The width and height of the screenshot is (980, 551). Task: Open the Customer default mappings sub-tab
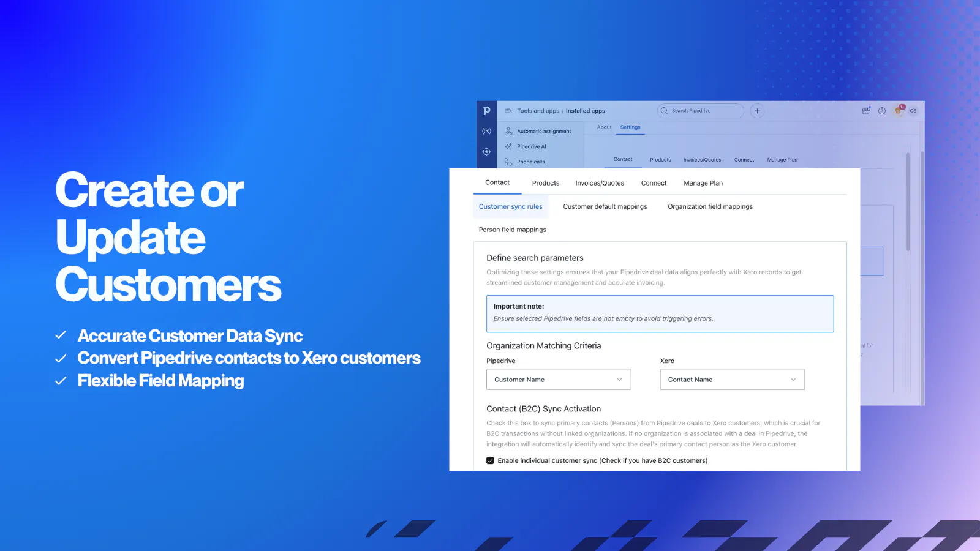(605, 206)
